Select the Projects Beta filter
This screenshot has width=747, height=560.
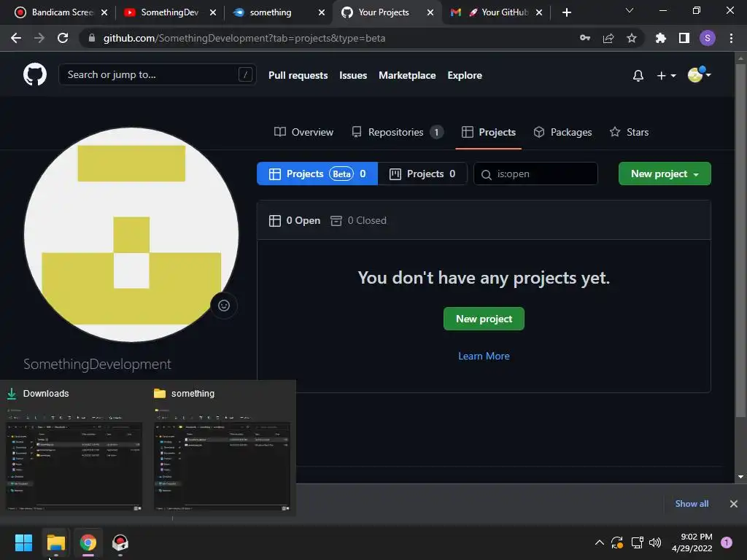(317, 174)
